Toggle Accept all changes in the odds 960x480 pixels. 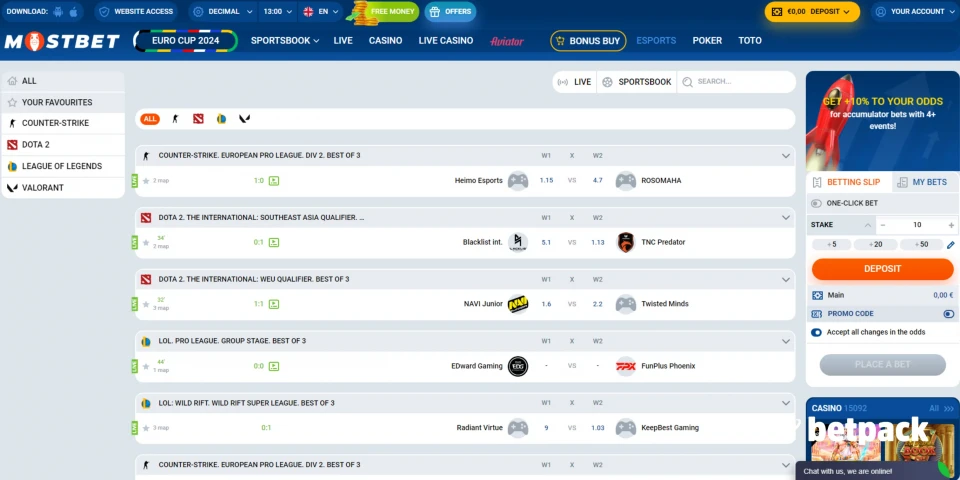(x=817, y=332)
